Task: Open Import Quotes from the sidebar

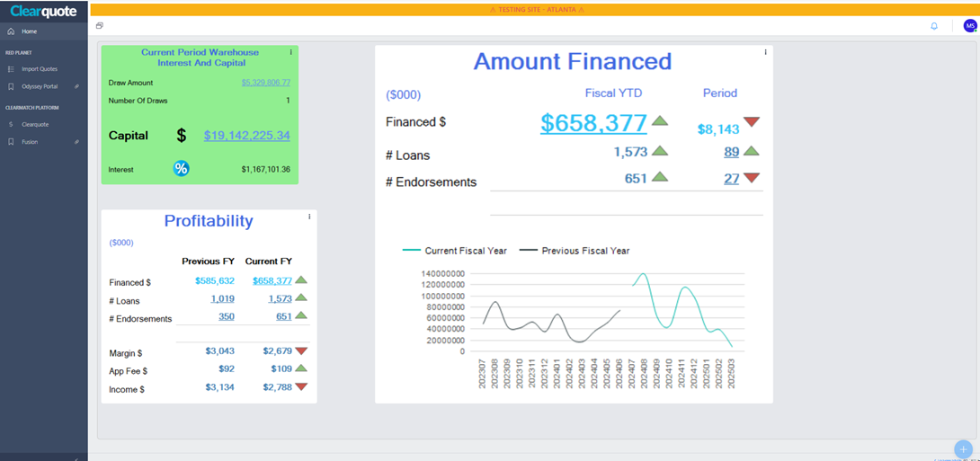Action: point(40,69)
